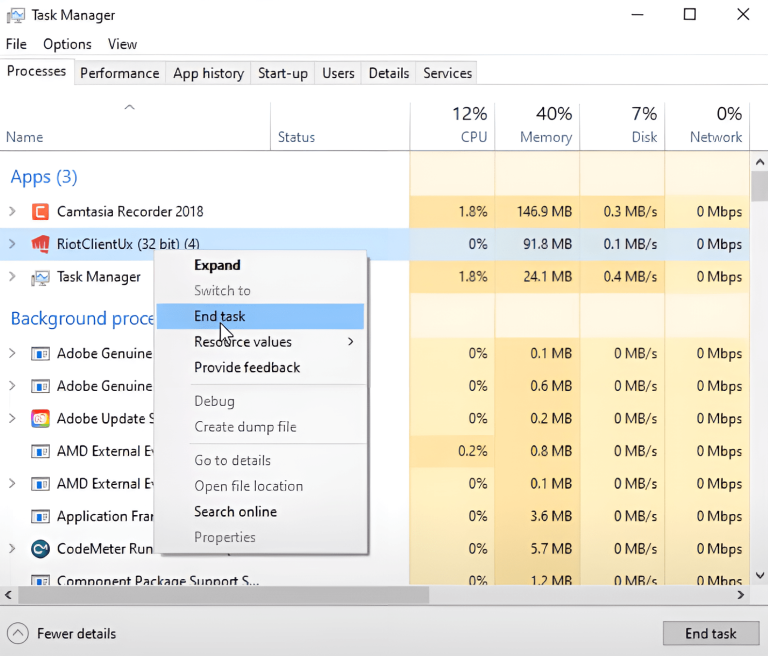Click the Task Manager title bar icon
The width and height of the screenshot is (768, 656).
click(x=14, y=15)
